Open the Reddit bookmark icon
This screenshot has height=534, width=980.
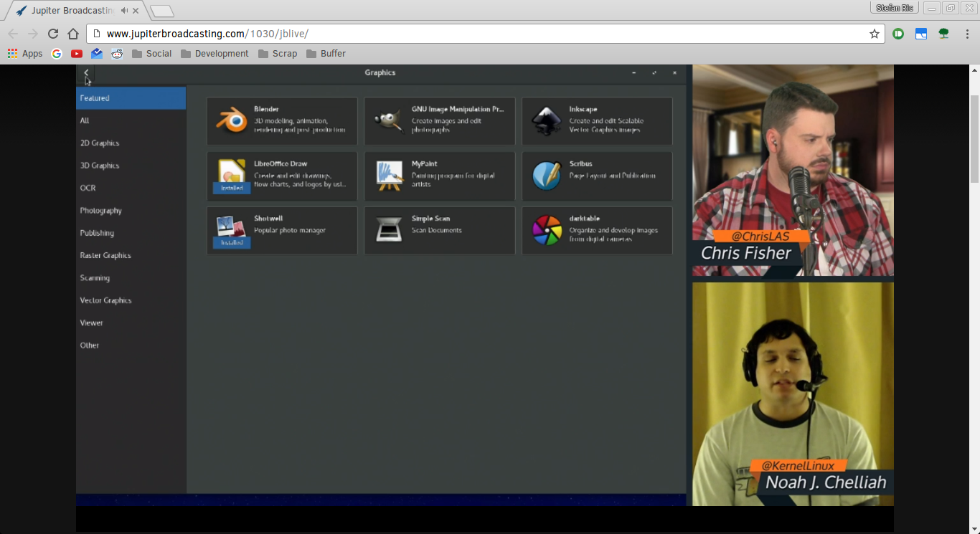coord(117,54)
